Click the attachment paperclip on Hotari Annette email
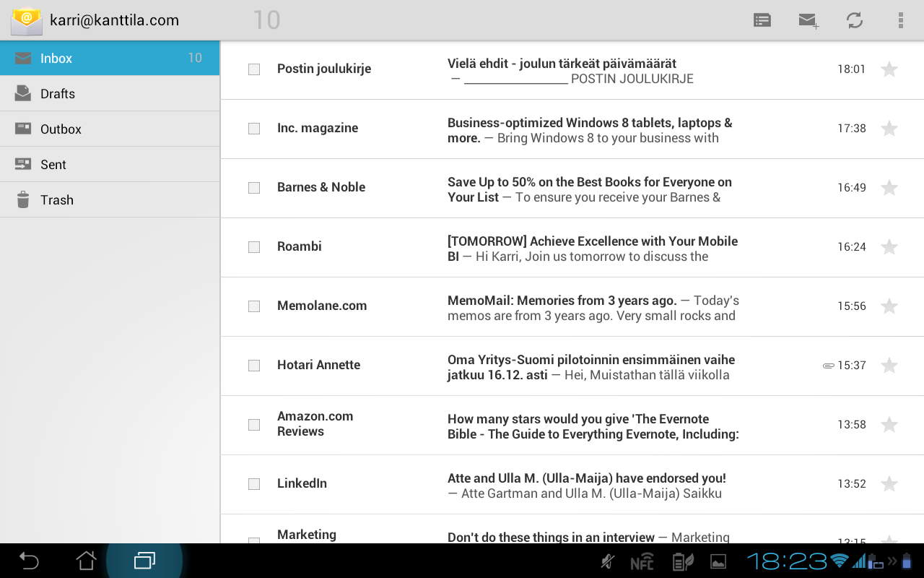This screenshot has width=924, height=578. point(829,366)
